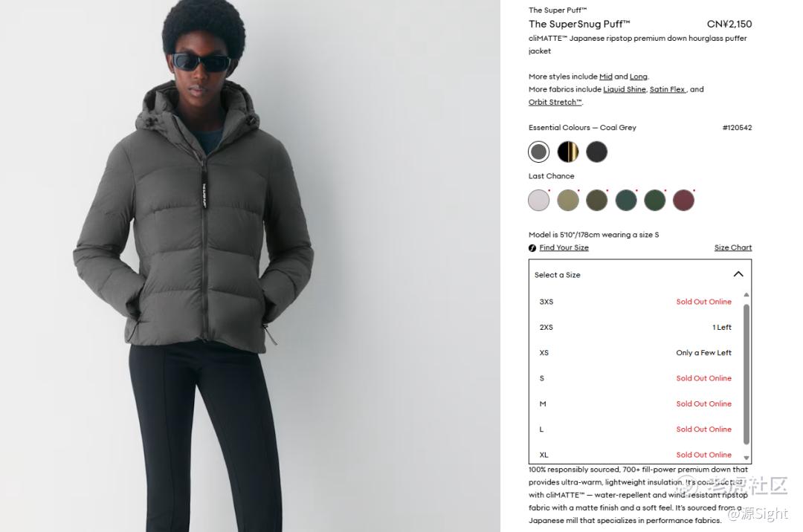
Task: Pick the dark charcoal black swatch
Action: pyautogui.click(x=596, y=152)
